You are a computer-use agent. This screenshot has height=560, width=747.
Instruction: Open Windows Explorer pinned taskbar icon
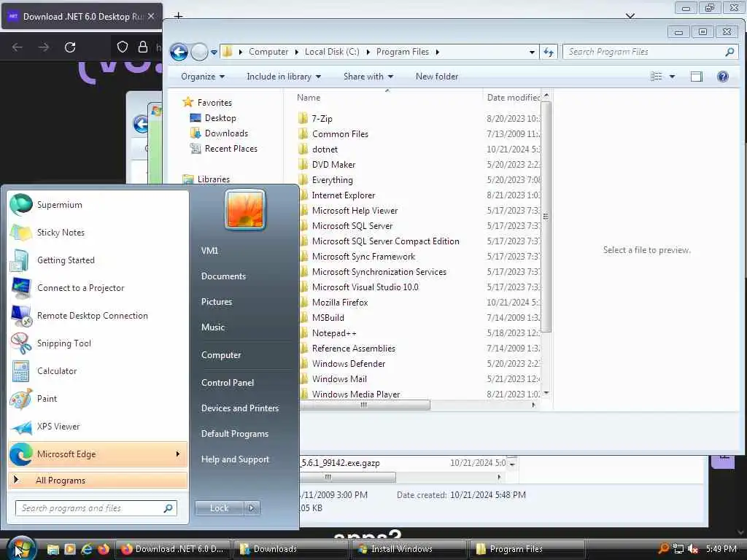click(x=53, y=549)
